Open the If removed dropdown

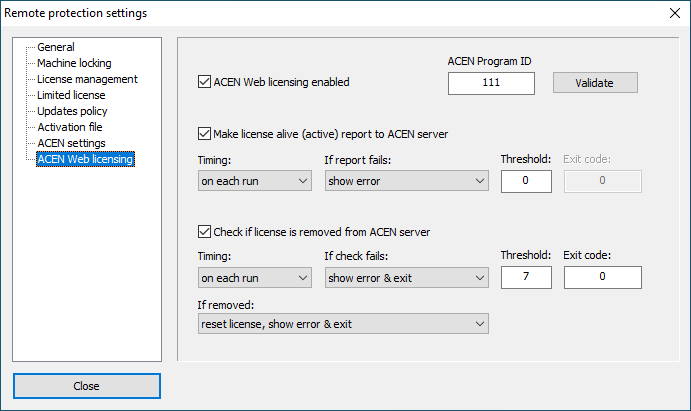pyautogui.click(x=343, y=324)
